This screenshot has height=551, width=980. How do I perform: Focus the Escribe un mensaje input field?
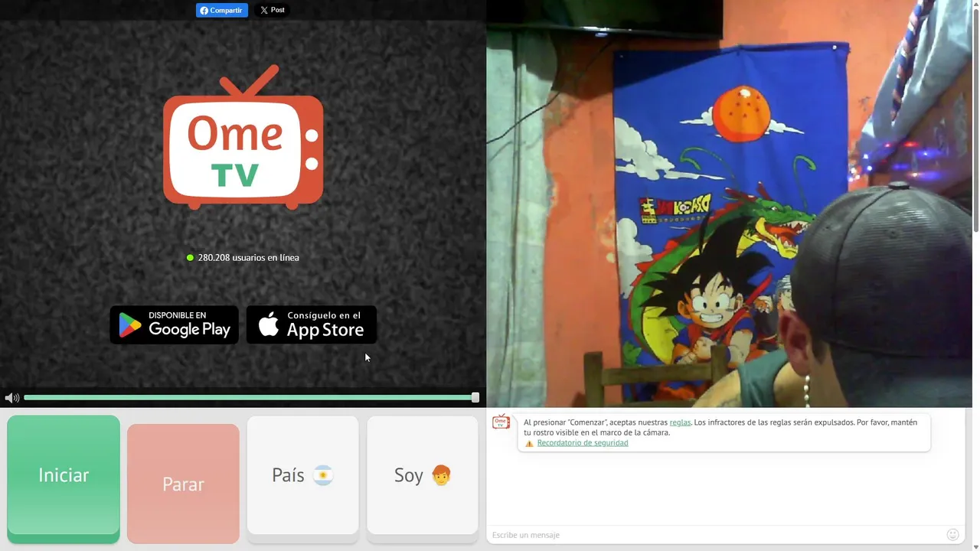click(x=716, y=535)
